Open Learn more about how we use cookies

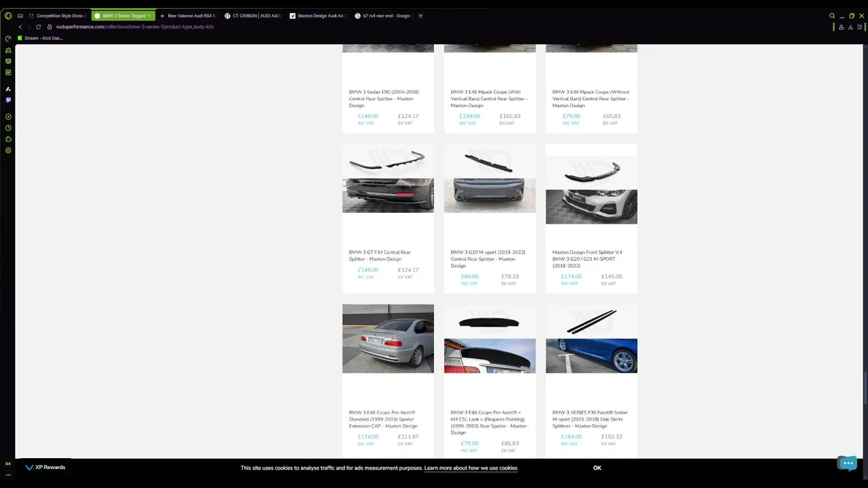(x=471, y=468)
